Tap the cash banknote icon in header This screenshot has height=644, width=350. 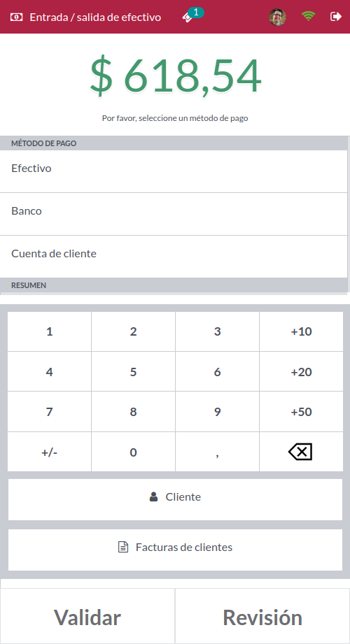click(x=17, y=17)
